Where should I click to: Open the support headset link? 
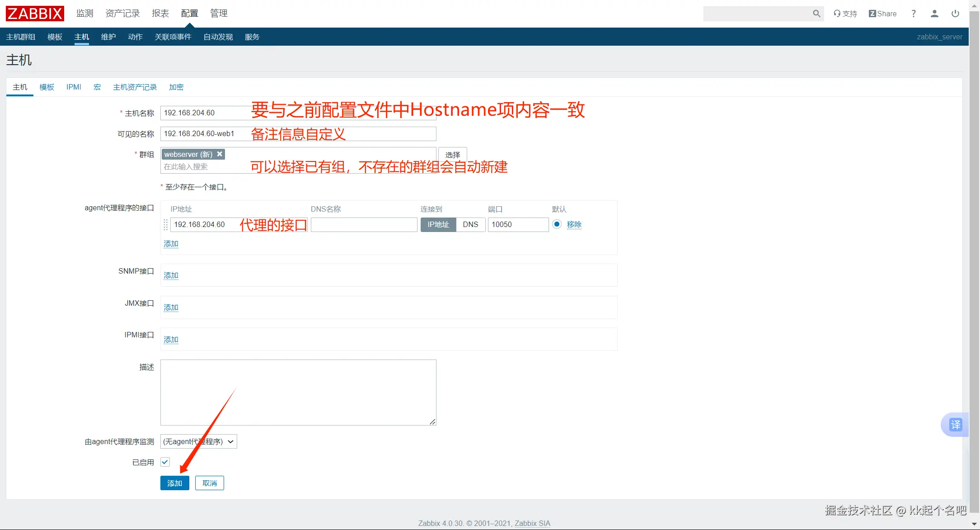[x=845, y=14]
